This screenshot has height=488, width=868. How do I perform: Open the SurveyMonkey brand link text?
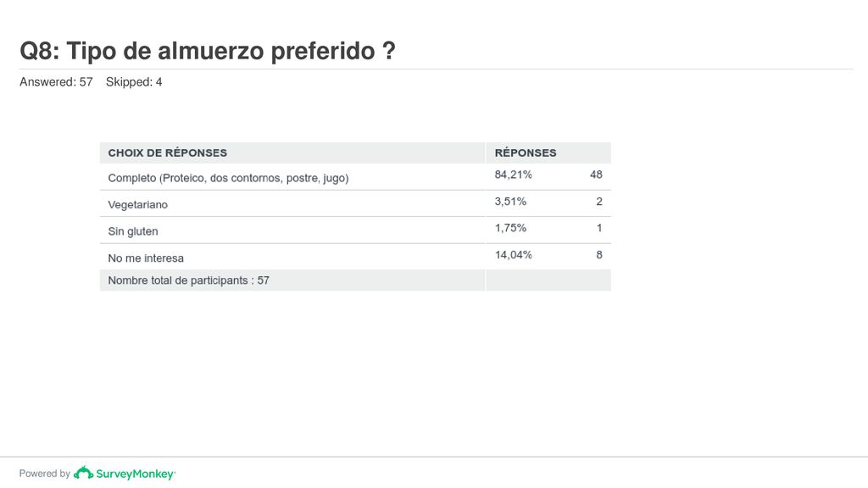click(x=135, y=474)
